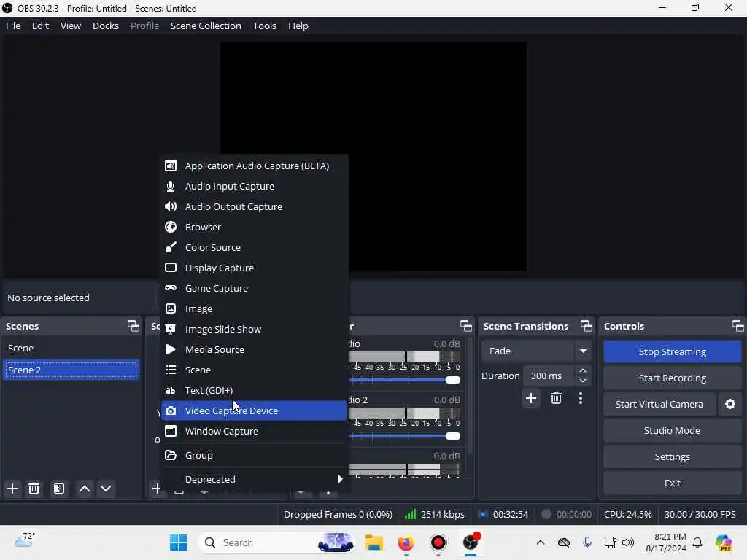Click the microphone tray icon

coord(587,542)
